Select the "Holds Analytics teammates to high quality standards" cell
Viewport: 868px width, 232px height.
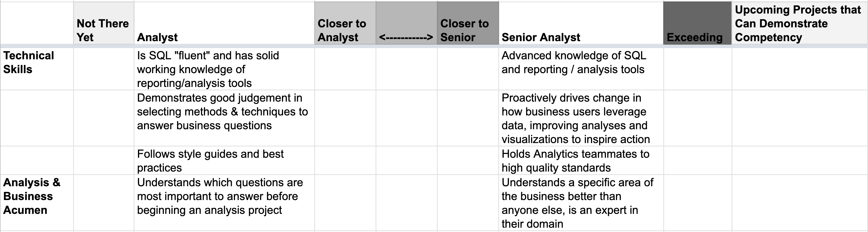click(x=581, y=161)
